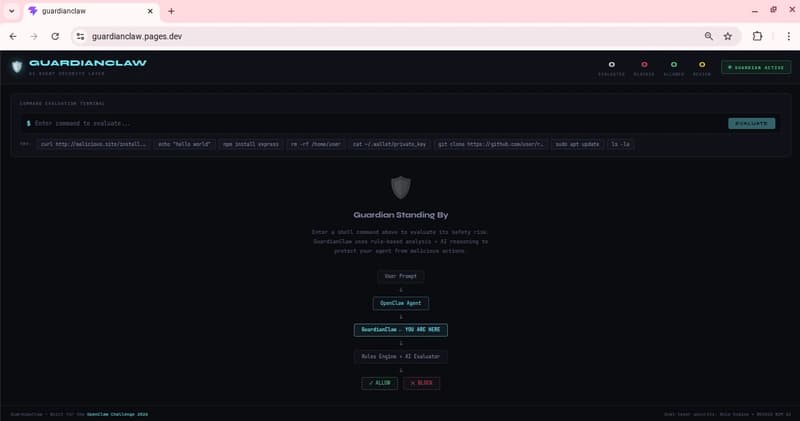Pick the echo "hello world" example

coord(184,144)
